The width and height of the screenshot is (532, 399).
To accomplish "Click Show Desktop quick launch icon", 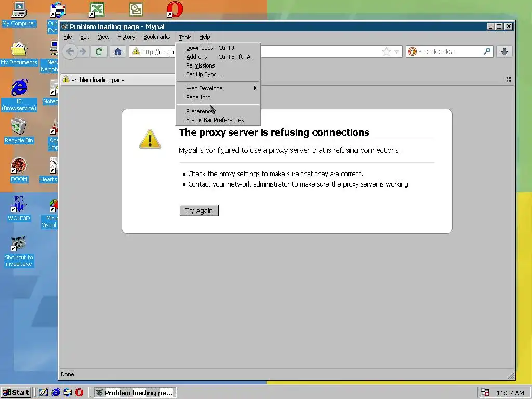I will coord(44,393).
